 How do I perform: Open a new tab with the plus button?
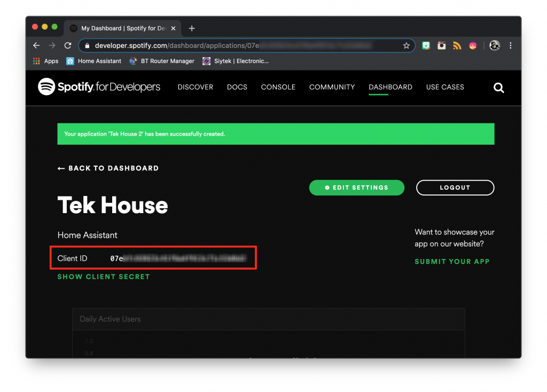click(192, 28)
